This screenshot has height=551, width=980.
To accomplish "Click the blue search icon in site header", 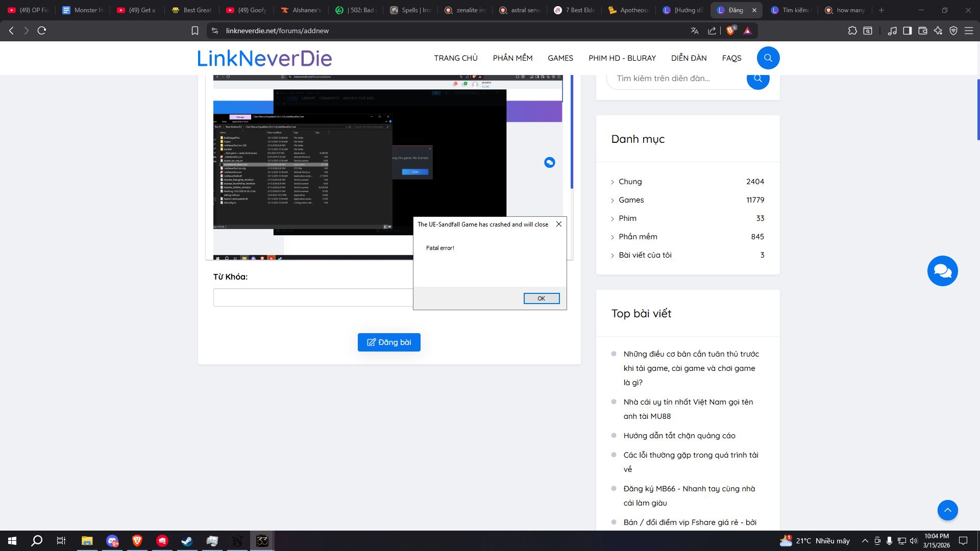I will pyautogui.click(x=768, y=58).
